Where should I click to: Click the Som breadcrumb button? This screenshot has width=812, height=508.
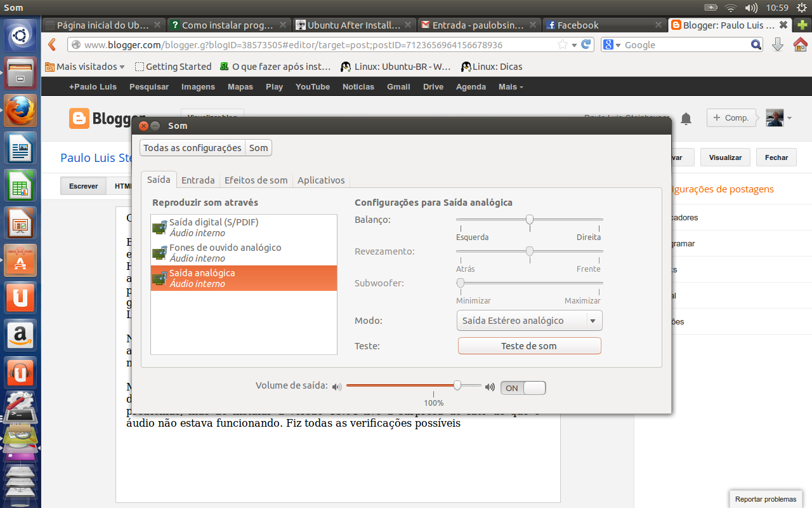(x=258, y=147)
